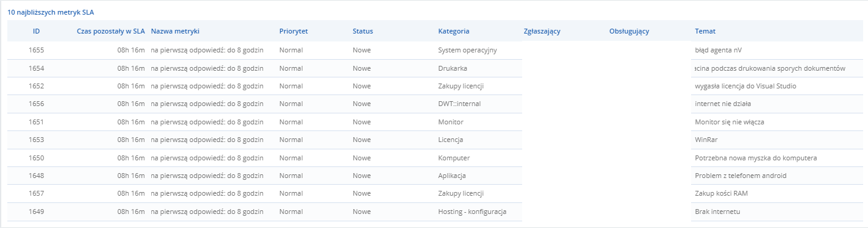Sort by ID column header
This screenshot has height=228, width=868.
(x=36, y=31)
